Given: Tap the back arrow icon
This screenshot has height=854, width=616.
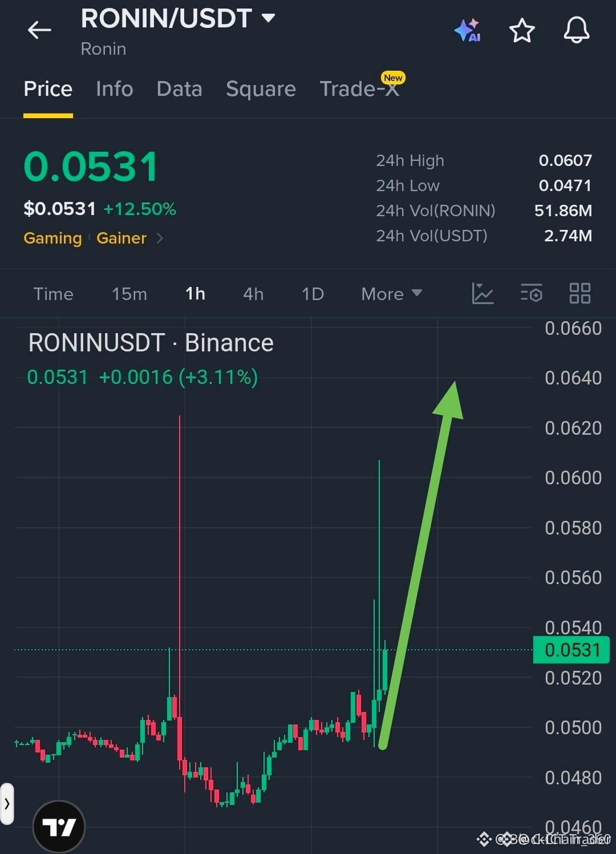Looking at the screenshot, I should point(39,30).
